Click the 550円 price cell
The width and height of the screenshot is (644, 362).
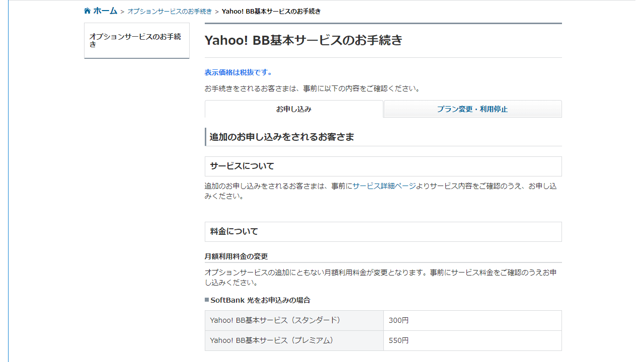pyautogui.click(x=472, y=340)
